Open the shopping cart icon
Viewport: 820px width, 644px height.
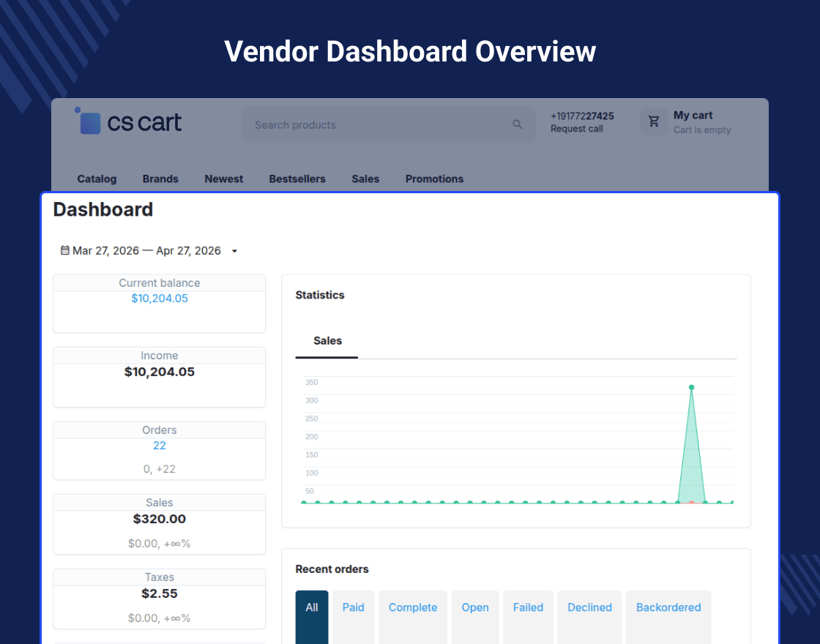[654, 121]
